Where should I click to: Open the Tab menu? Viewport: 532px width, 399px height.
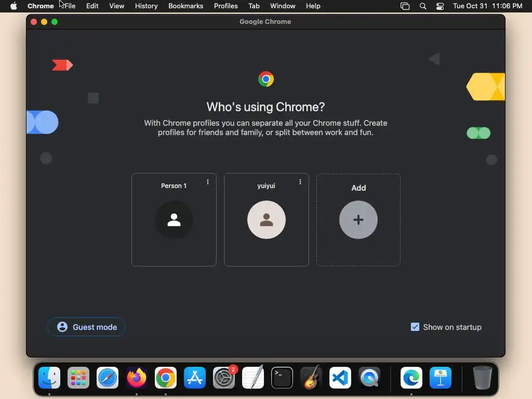point(254,6)
